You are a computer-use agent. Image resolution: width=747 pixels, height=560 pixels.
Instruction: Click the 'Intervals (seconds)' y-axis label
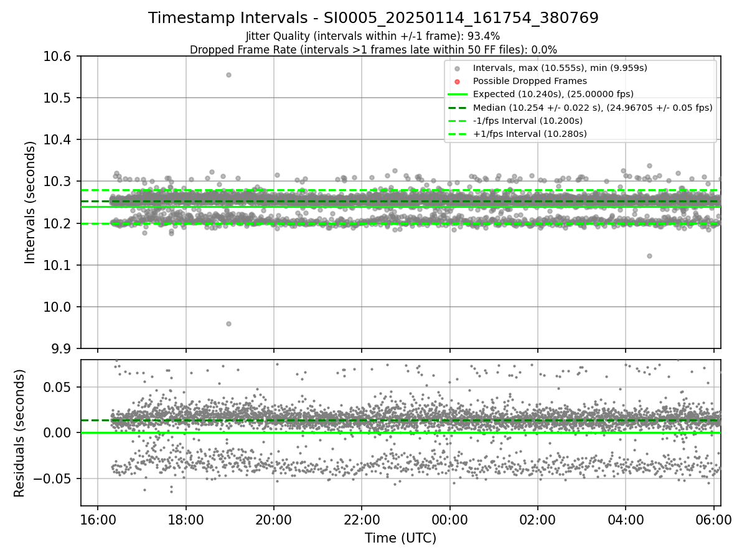pyautogui.click(x=31, y=202)
